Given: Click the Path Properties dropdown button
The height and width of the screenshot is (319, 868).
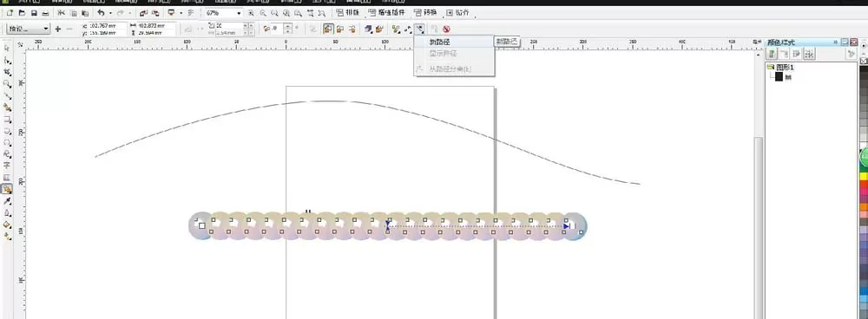Looking at the screenshot, I should click(x=420, y=29).
